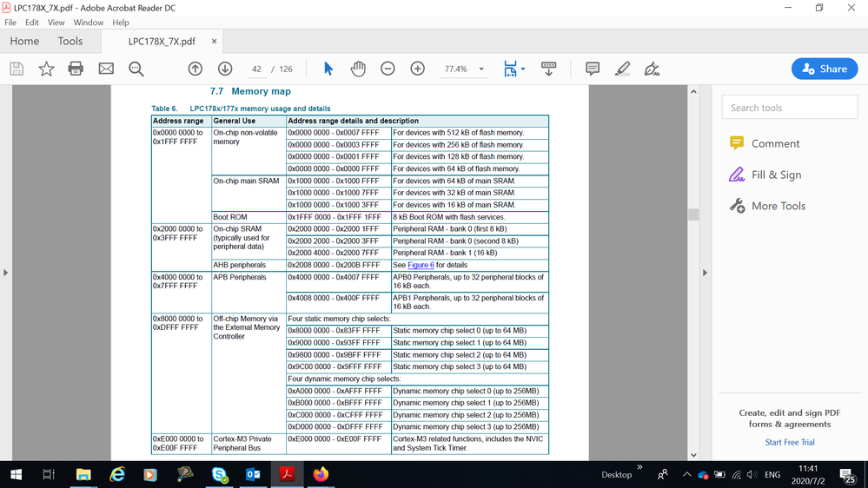Go to previous page up arrow

click(x=195, y=69)
